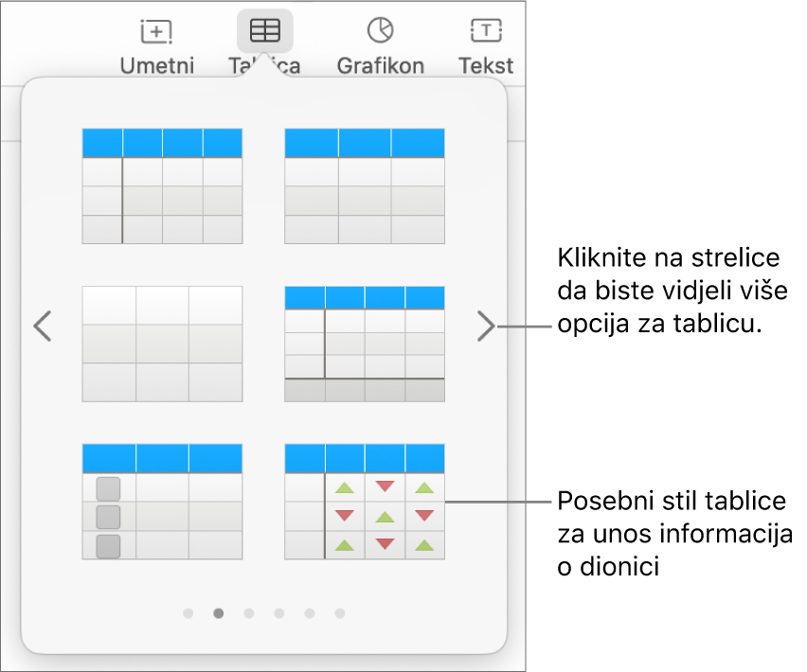Screen dimensions: 807x672
Task: Jump to fourth page dot of styles
Action: pos(279,613)
